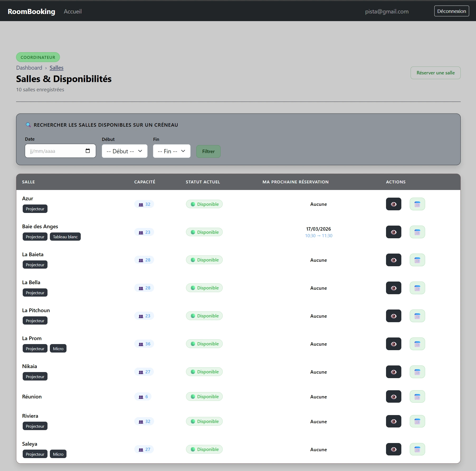This screenshot has width=476, height=471.
Task: Click inside the Date input field
Action: pos(53,151)
